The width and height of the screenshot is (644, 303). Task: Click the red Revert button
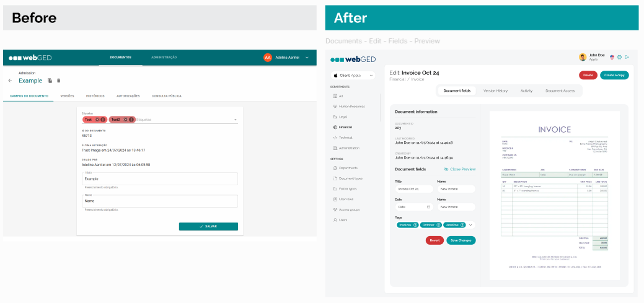pyautogui.click(x=434, y=240)
